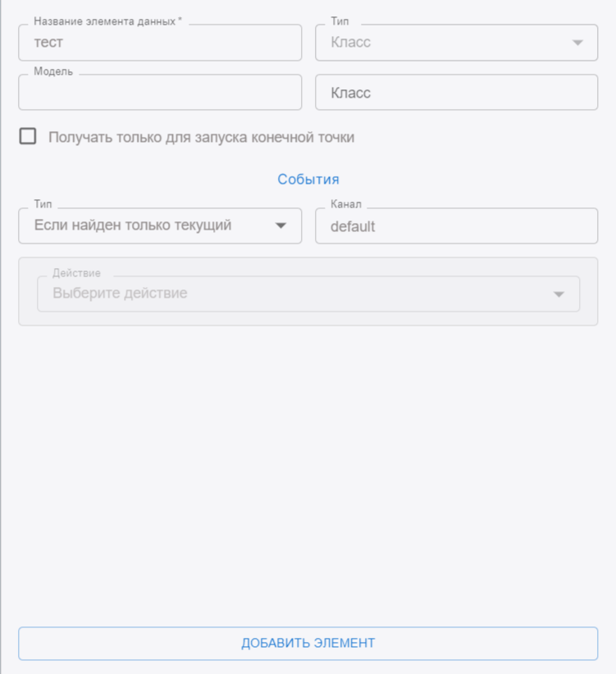This screenshot has height=674, width=616.
Task: Click the Канал field containing "default"
Action: click(455, 225)
